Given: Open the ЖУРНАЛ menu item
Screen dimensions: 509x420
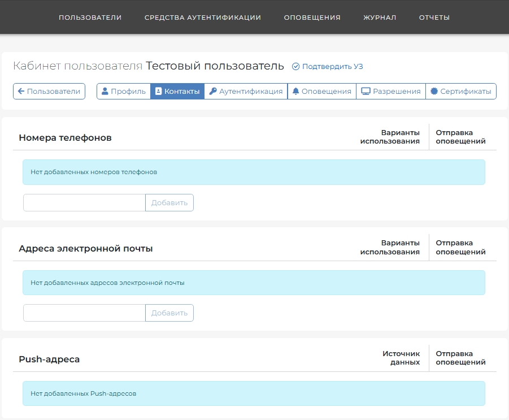Looking at the screenshot, I should (x=380, y=18).
